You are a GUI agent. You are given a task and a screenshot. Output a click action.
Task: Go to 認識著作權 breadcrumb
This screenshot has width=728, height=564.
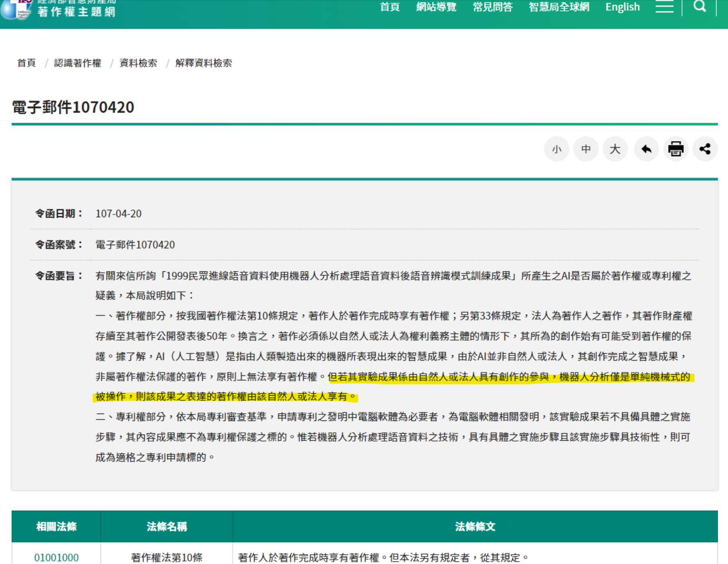77,63
